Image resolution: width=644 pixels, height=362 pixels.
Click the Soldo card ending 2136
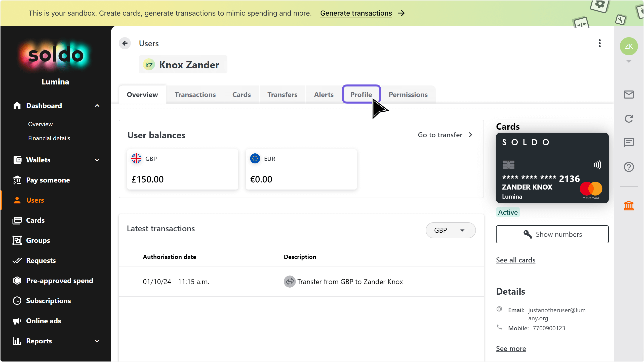point(552,168)
